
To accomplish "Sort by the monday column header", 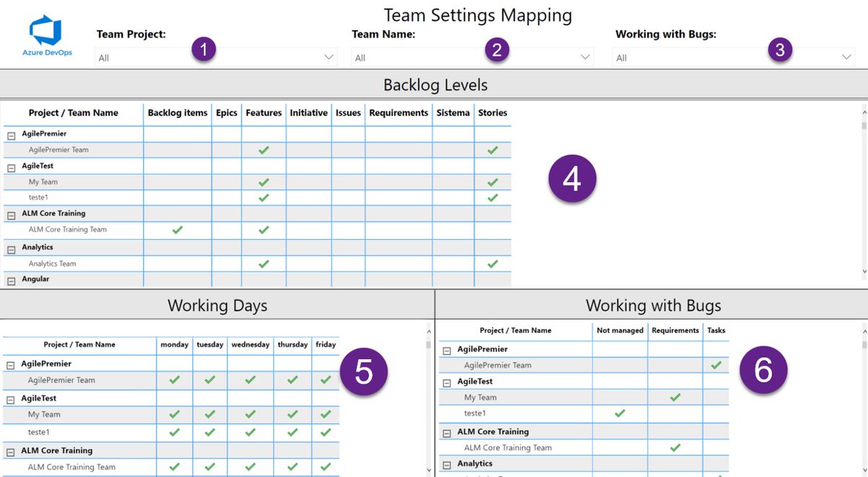I will click(x=174, y=345).
